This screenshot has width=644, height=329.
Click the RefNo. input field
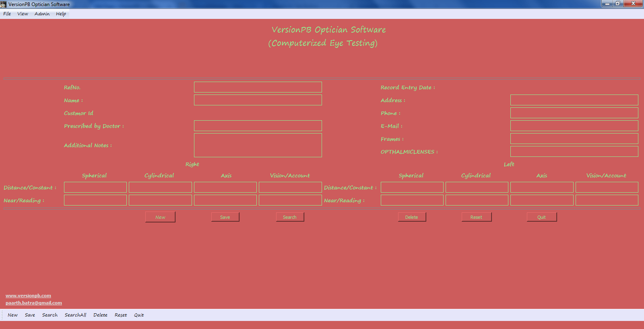pos(258,87)
